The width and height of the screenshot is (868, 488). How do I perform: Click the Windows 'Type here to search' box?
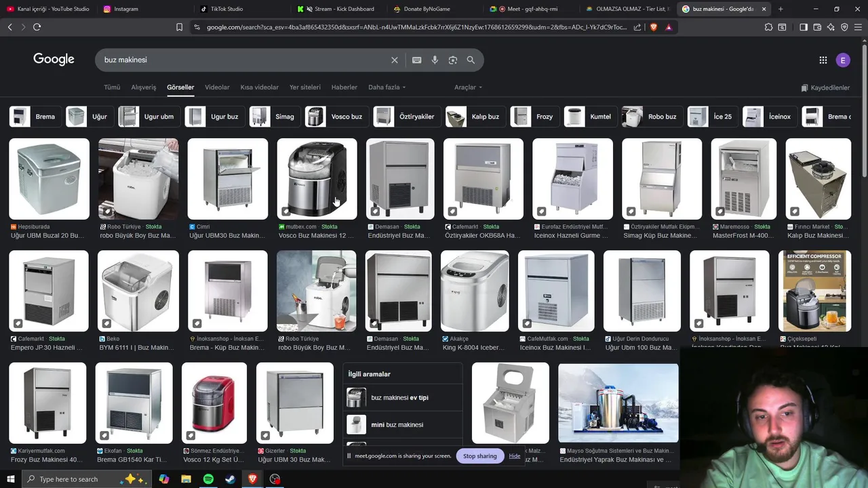[x=87, y=479]
